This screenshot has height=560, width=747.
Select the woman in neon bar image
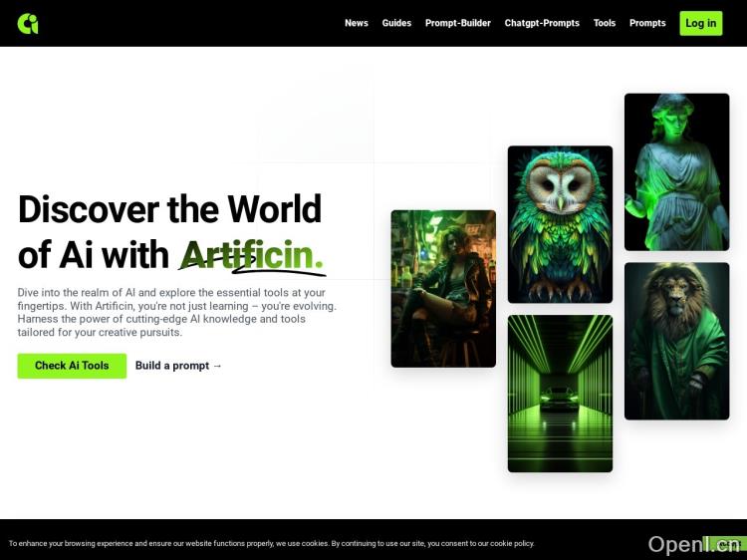click(443, 288)
